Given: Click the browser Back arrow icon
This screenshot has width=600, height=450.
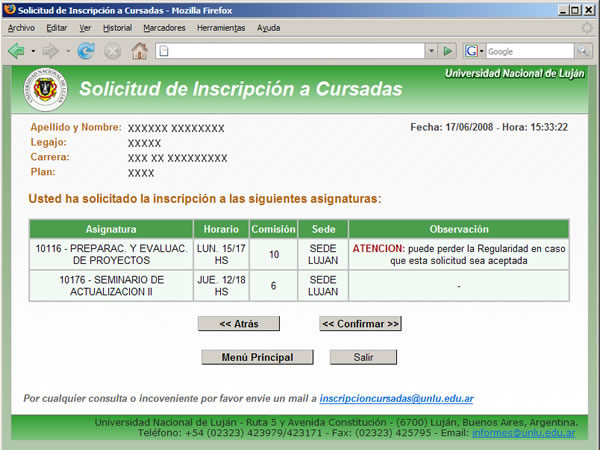Looking at the screenshot, I should click(x=16, y=50).
